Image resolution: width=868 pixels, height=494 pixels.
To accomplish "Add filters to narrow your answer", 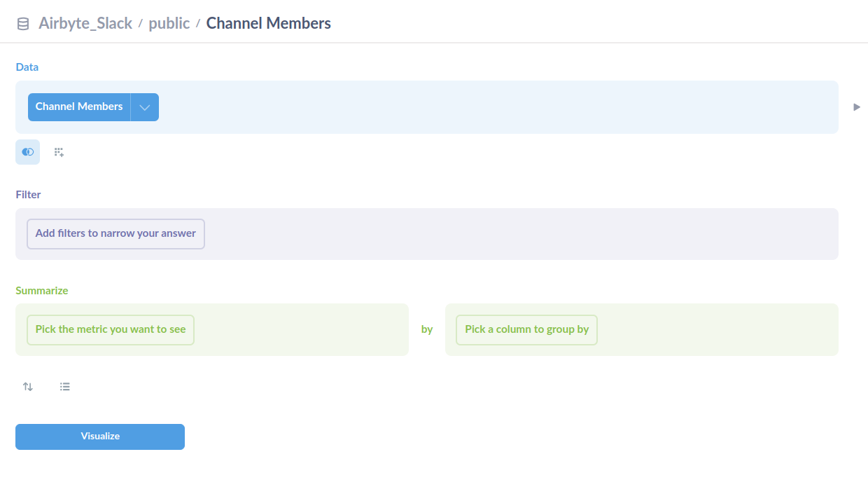I will 115,233.
